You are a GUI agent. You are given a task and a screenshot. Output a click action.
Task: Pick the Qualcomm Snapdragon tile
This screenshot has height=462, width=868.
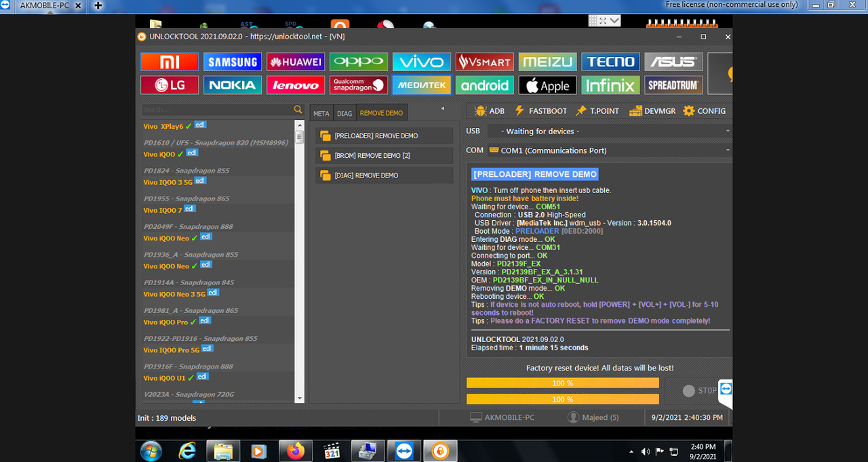(x=359, y=85)
